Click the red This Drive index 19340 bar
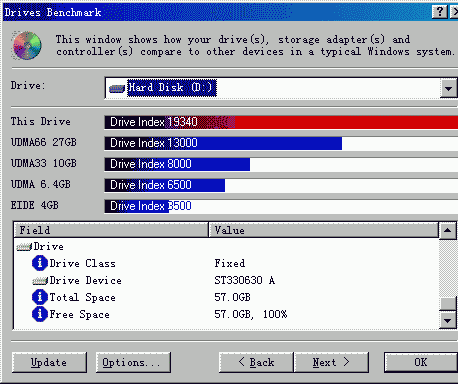The width and height of the screenshot is (458, 384). pos(281,122)
